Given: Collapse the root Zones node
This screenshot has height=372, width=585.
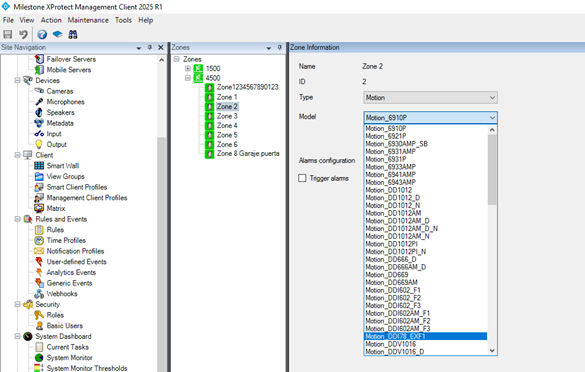Looking at the screenshot, I should (176, 59).
